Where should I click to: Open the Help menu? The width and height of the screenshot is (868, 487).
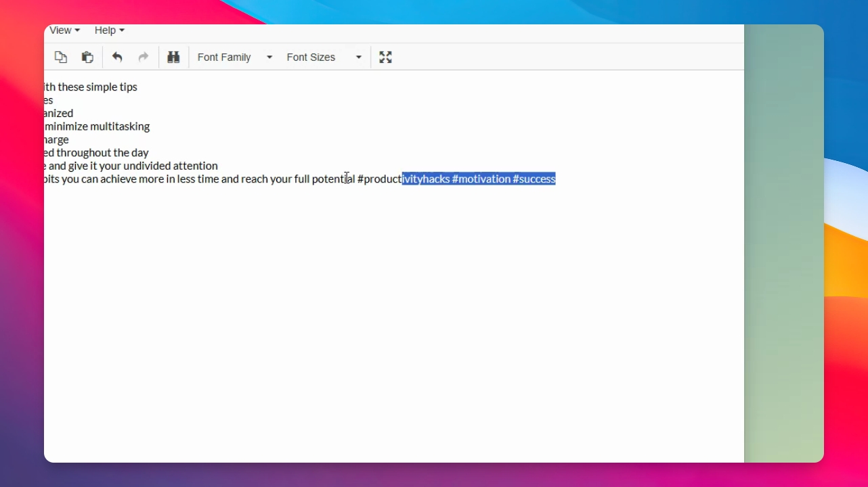[x=109, y=30]
